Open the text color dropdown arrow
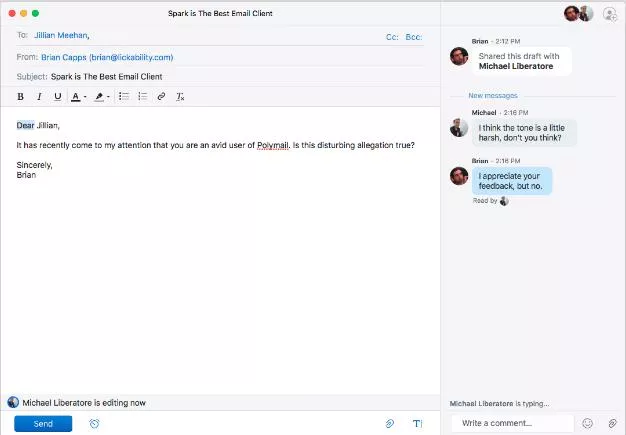The width and height of the screenshot is (626, 435). click(85, 97)
